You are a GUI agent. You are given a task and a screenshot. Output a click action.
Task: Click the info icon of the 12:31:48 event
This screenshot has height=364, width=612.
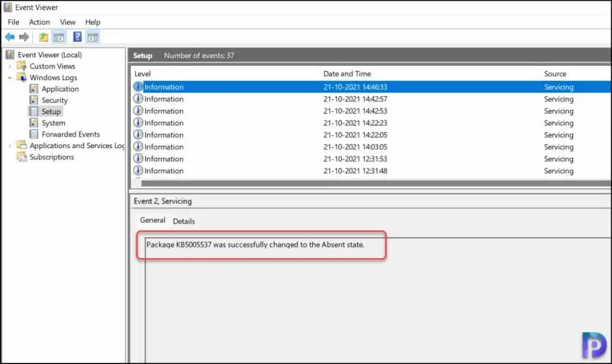pyautogui.click(x=138, y=170)
